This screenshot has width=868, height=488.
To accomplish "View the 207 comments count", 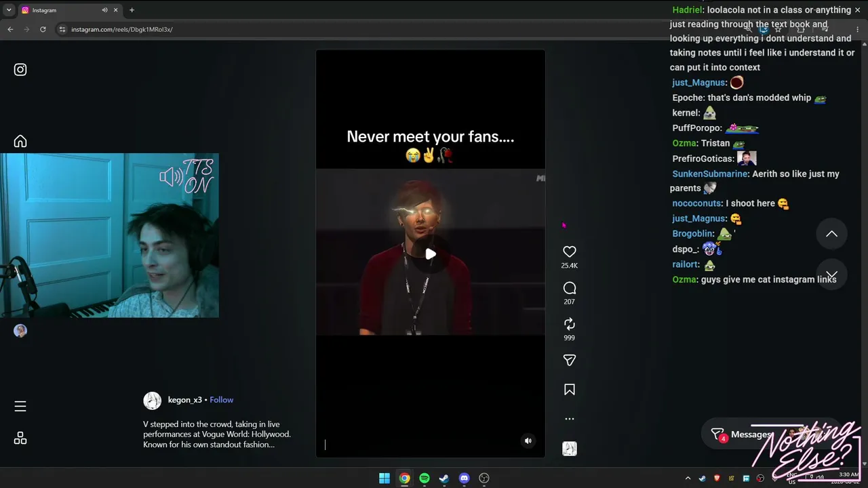I will (x=570, y=302).
